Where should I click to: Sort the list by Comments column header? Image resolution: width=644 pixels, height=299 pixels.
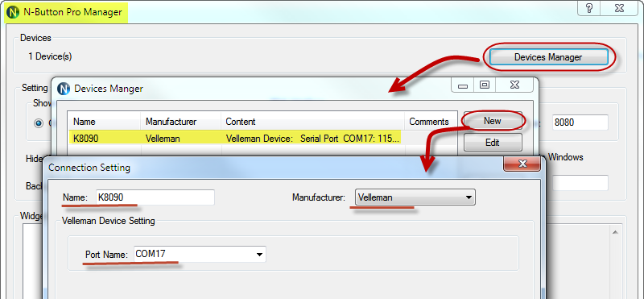pos(431,122)
